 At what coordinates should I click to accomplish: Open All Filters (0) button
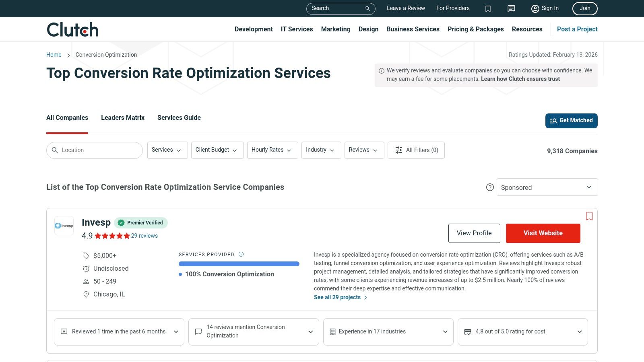[416, 150]
